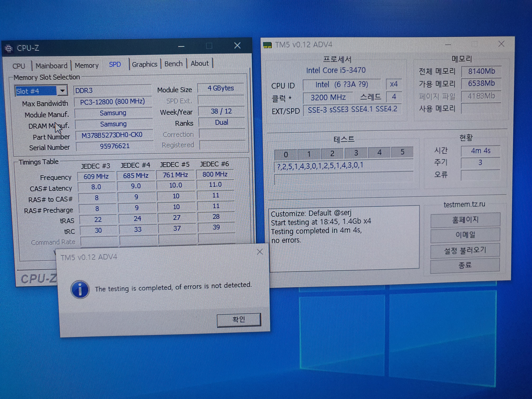The width and height of the screenshot is (532, 399).
Task: Click the empty errors 오류 field
Action: pyautogui.click(x=481, y=175)
